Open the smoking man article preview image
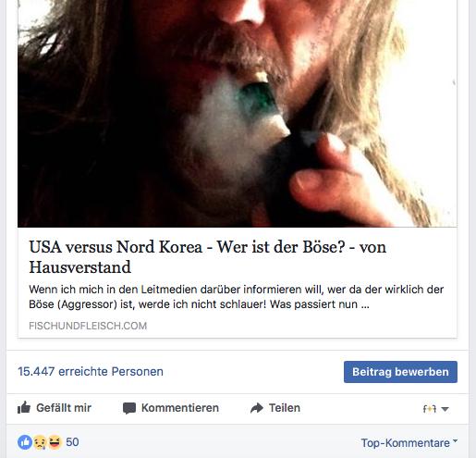 click(x=238, y=114)
